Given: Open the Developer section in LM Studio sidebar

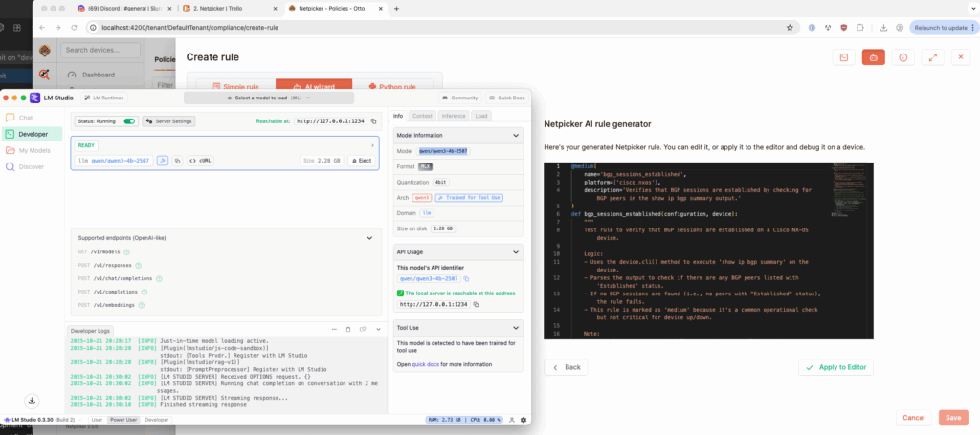Looking at the screenshot, I should coord(32,134).
